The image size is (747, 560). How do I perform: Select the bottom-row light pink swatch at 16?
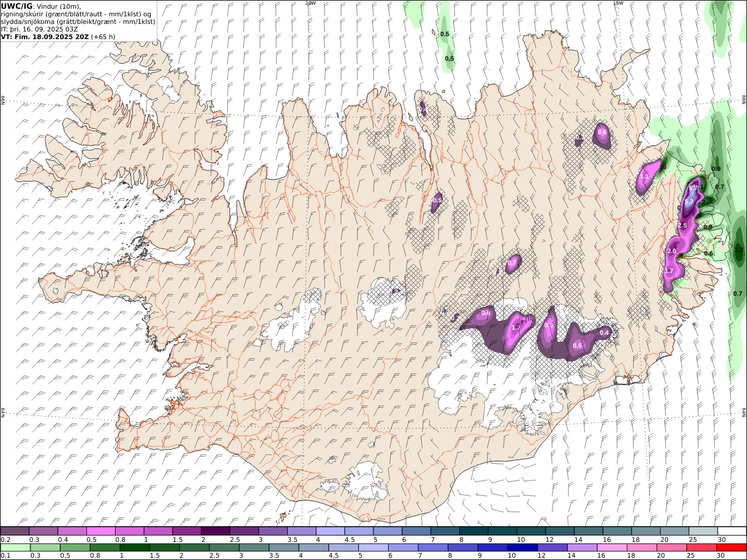[x=612, y=548]
